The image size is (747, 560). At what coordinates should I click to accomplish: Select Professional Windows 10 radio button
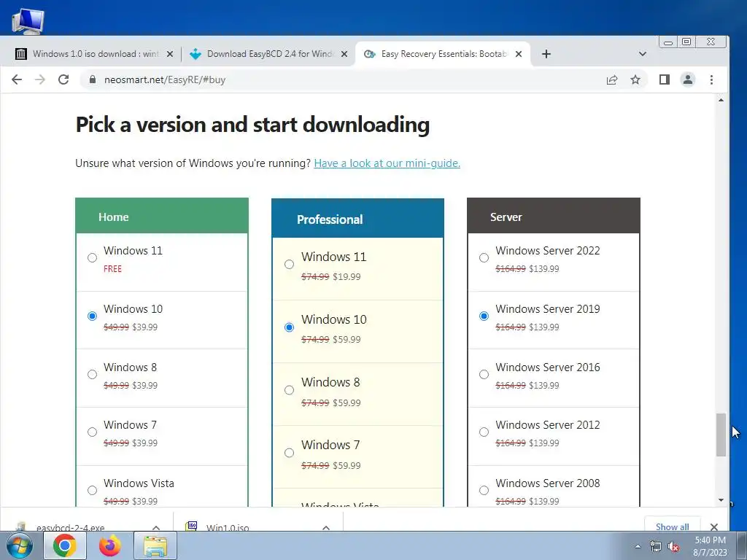(289, 327)
